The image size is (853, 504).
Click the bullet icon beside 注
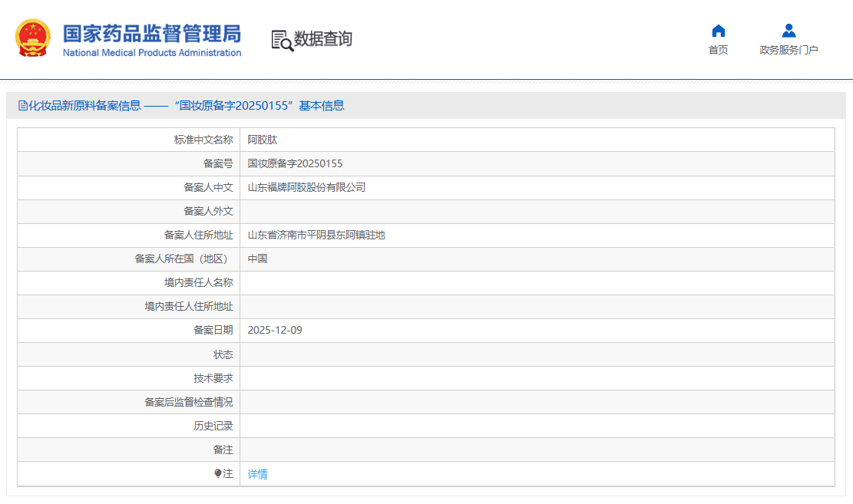(217, 474)
